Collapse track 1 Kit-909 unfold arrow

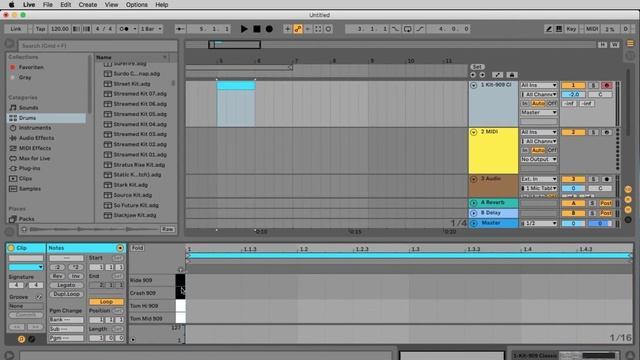(474, 85)
